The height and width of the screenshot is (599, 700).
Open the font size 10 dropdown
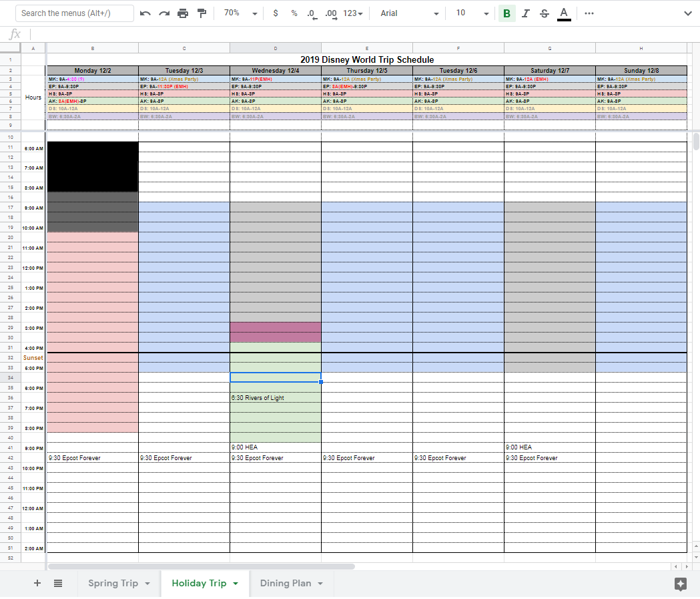pyautogui.click(x=472, y=13)
